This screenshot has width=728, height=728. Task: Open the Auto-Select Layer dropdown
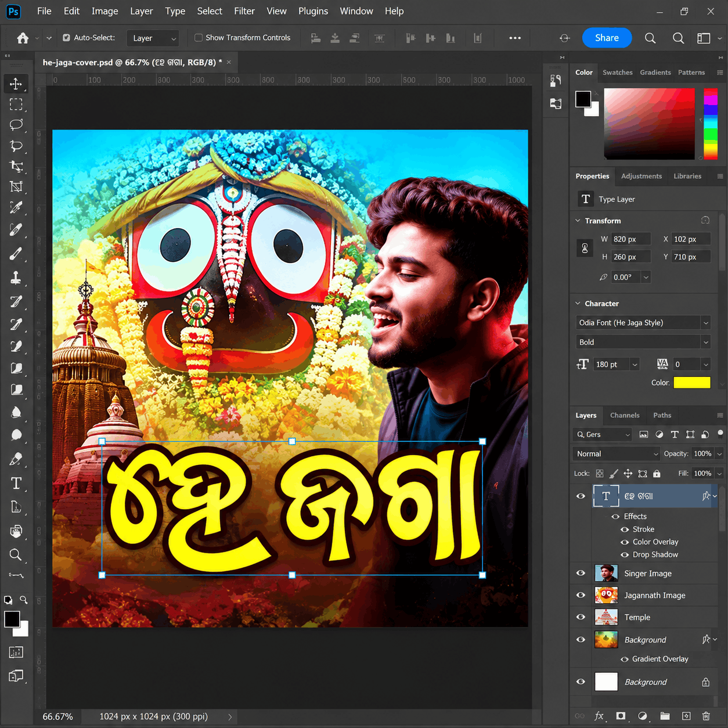tap(153, 38)
